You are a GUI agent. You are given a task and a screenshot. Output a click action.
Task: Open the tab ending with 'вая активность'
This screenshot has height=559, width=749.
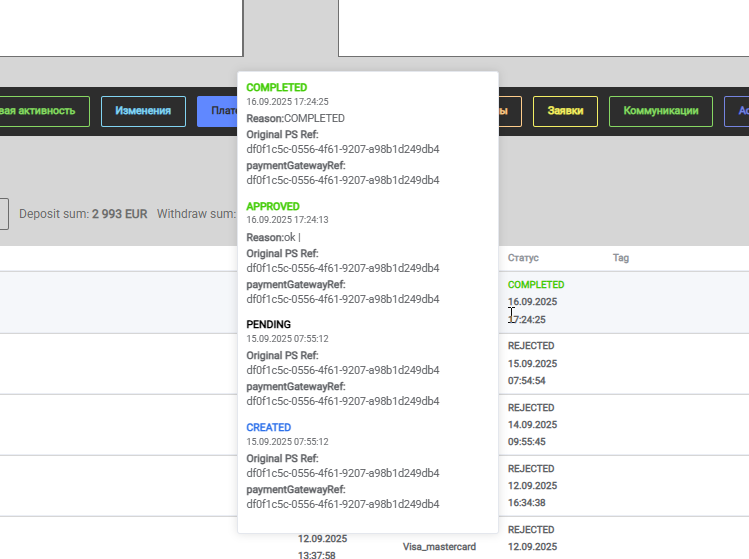44,111
